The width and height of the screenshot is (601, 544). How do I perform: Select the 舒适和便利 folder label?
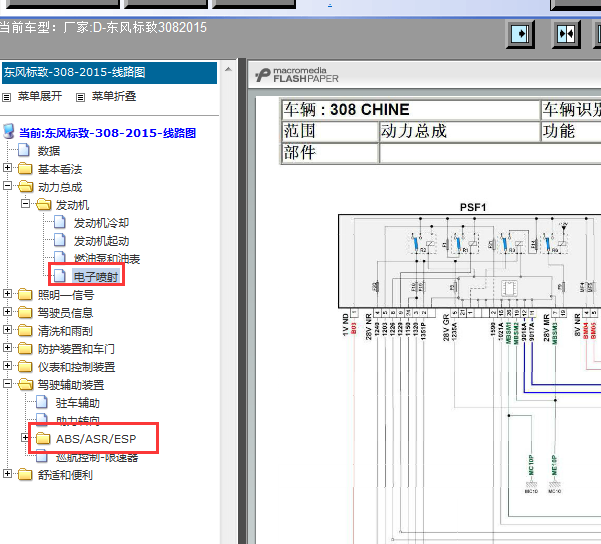65,475
